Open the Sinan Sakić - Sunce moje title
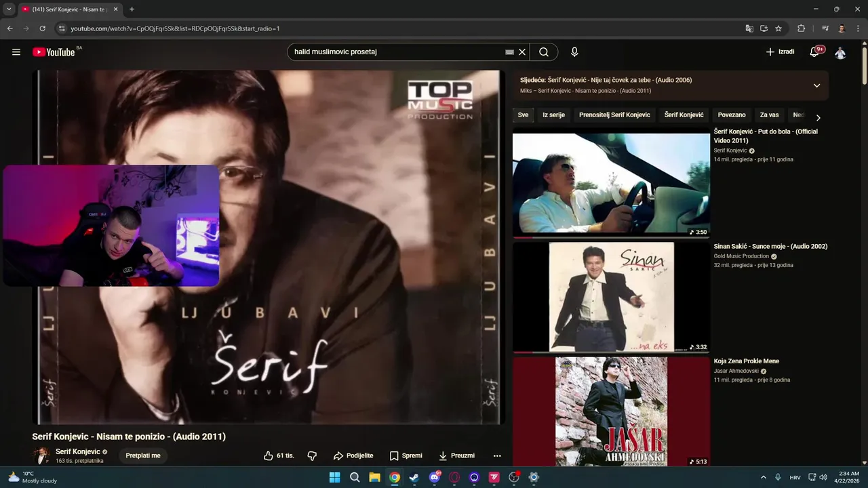 click(x=770, y=246)
